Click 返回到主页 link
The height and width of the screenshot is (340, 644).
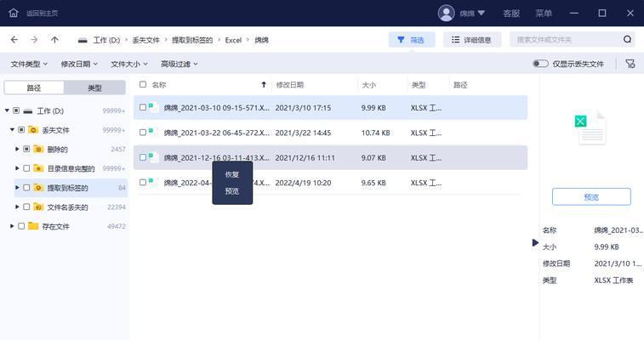(43, 13)
